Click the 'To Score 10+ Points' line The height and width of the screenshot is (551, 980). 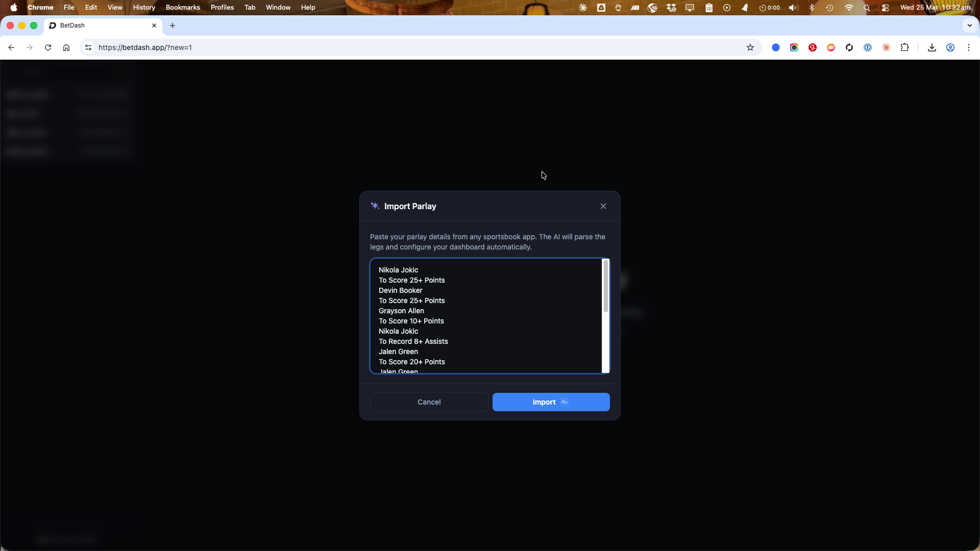coord(411,321)
